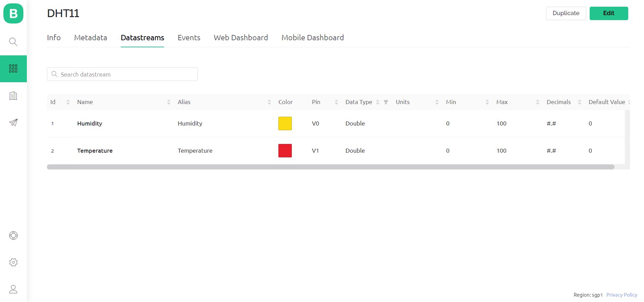Switch to the Web Dashboard tab
This screenshot has width=644, height=302.
(241, 38)
